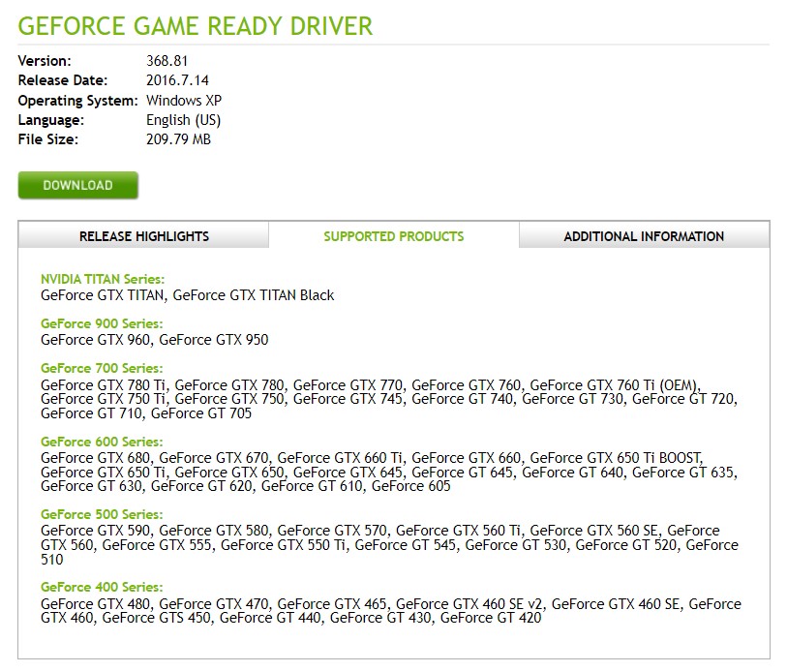The image size is (787, 672).
Task: Click the GeForce GTX 780 Ti entry
Action: coord(104,385)
